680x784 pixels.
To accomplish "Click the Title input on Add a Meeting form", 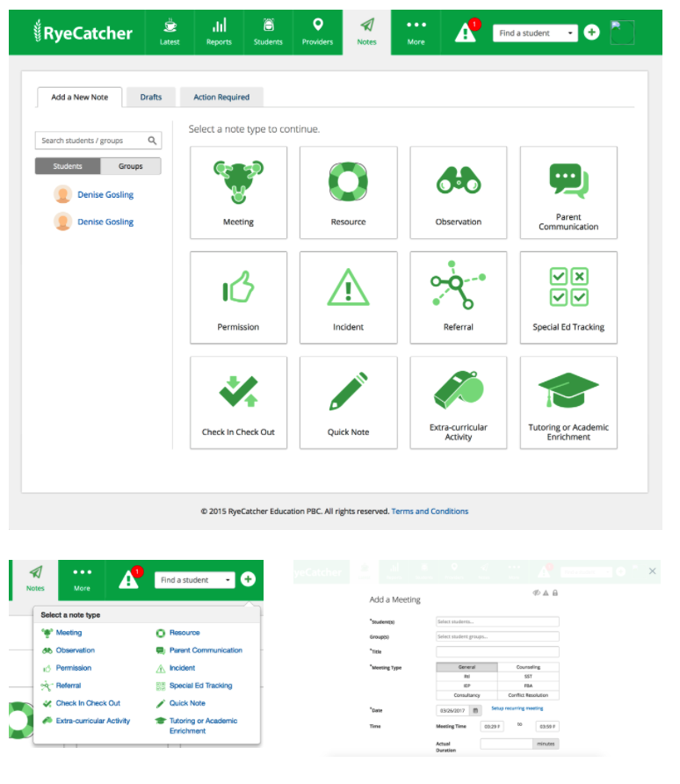I will coord(497,651).
